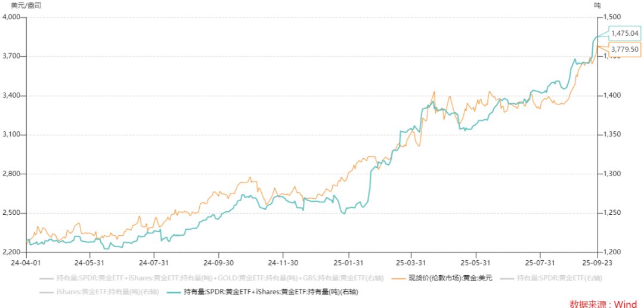Enable the hidden 持有量:SPDR:黄金ETF(右轴) legend series

pyautogui.click(x=559, y=278)
